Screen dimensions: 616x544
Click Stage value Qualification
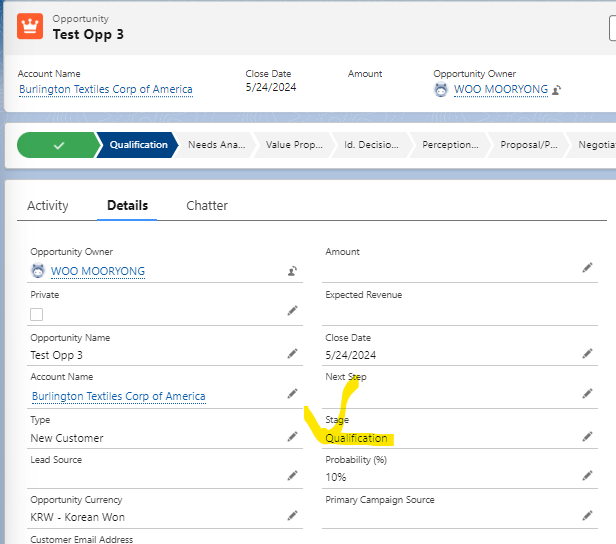356,438
